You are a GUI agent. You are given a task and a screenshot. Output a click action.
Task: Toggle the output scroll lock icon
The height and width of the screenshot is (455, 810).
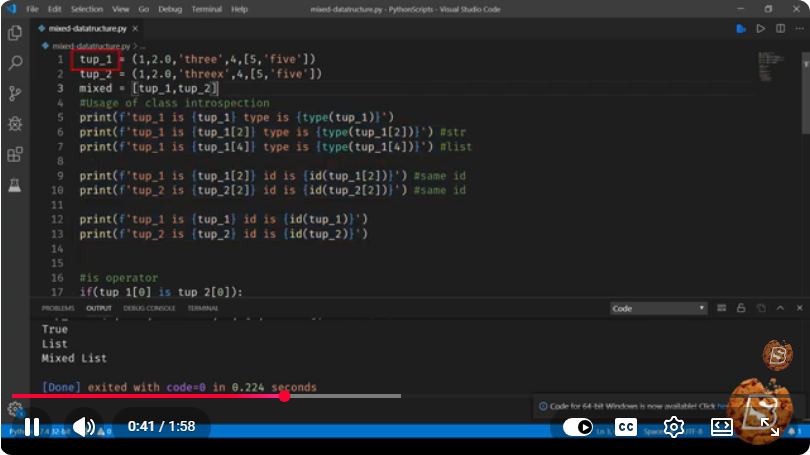(741, 308)
